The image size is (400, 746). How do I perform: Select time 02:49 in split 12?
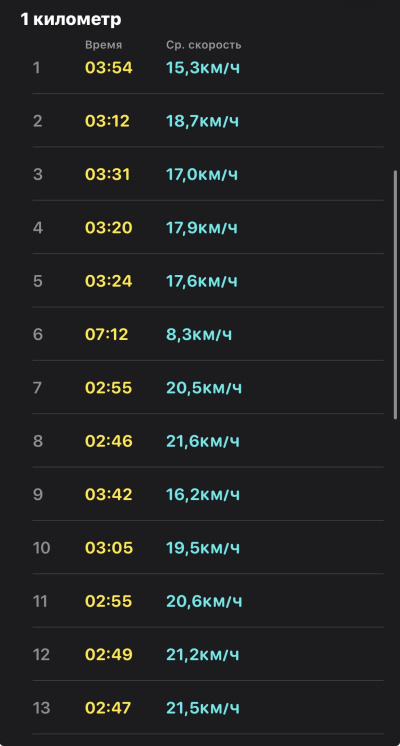click(x=109, y=655)
